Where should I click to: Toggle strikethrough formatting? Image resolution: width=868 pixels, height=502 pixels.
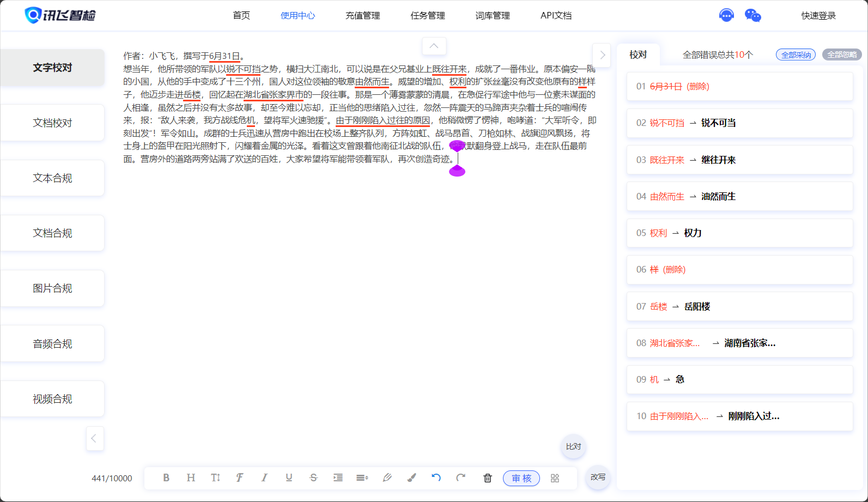coord(313,478)
